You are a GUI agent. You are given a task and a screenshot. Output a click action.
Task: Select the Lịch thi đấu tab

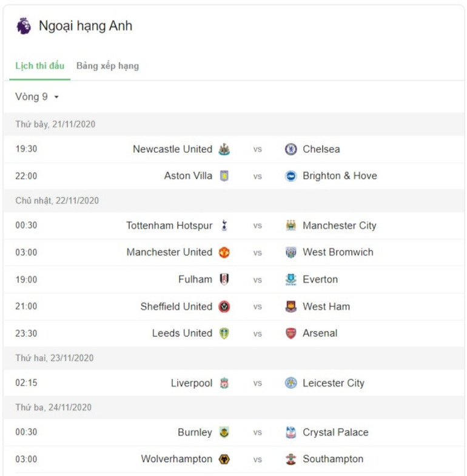point(39,66)
